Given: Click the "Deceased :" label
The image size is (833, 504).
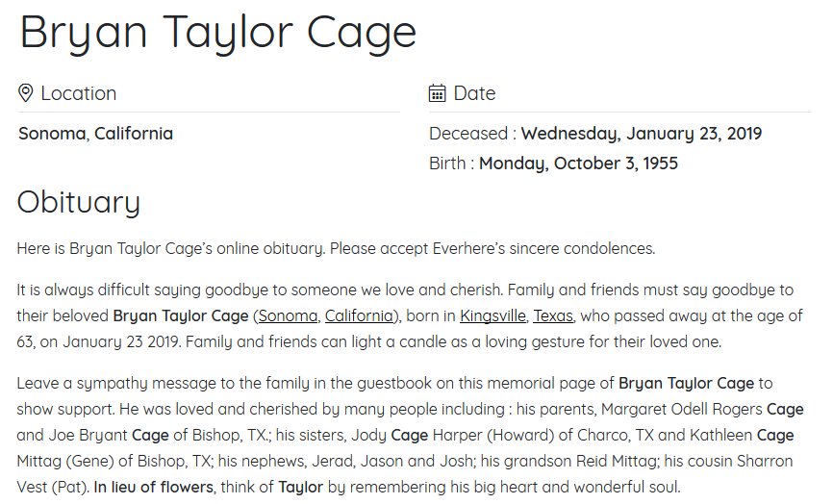Looking at the screenshot, I should point(472,134).
